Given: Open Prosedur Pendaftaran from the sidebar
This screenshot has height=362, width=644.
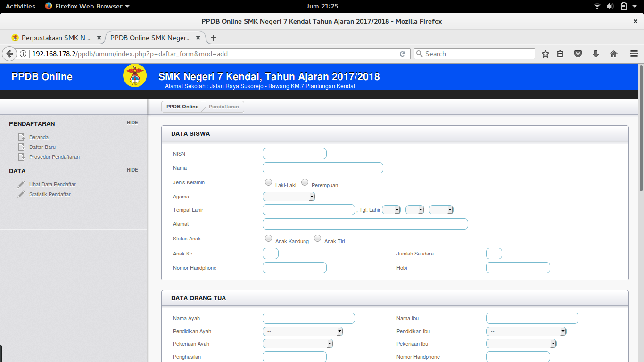Looking at the screenshot, I should (21, 156).
